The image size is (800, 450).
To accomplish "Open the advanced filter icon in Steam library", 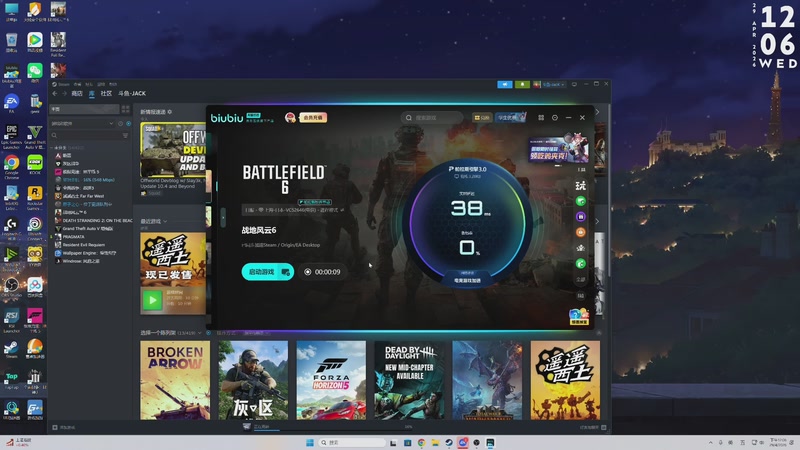I will pyautogui.click(x=126, y=135).
